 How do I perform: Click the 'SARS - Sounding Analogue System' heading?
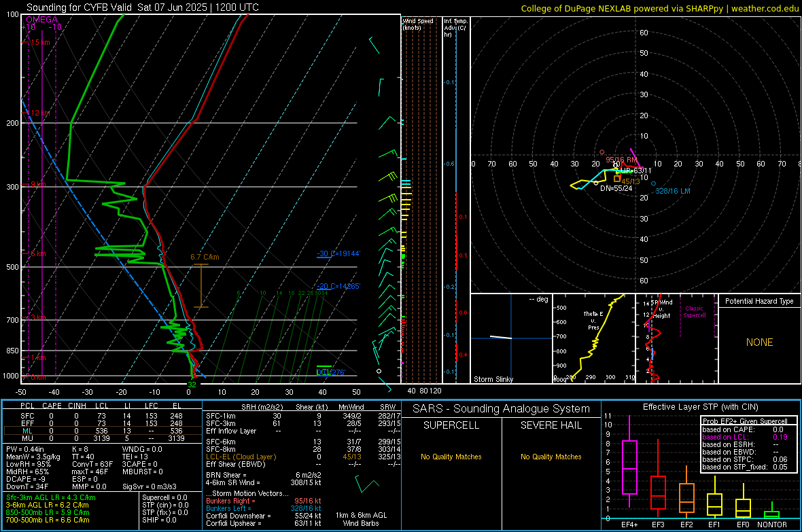tap(501, 409)
